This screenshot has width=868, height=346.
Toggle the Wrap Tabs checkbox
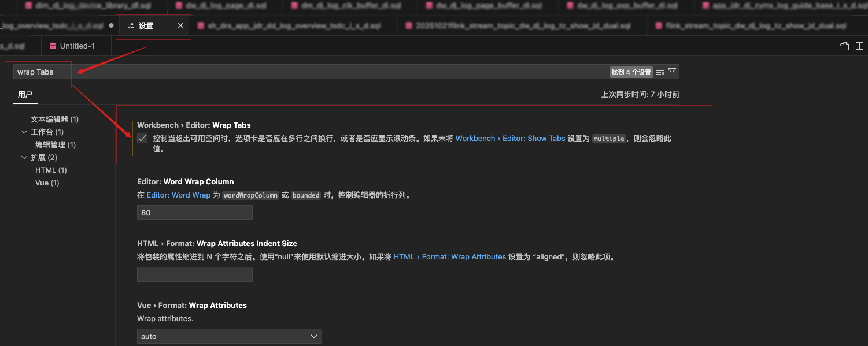click(x=142, y=139)
